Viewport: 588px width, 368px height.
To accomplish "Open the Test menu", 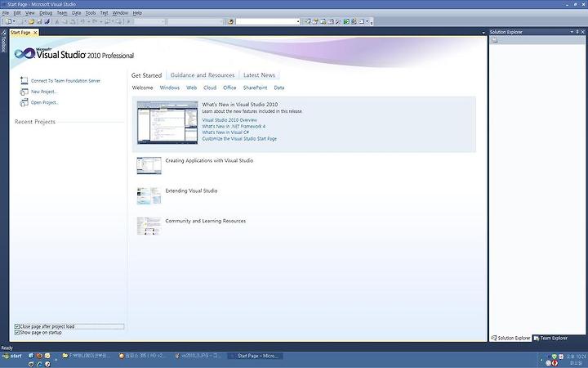I will tap(104, 13).
